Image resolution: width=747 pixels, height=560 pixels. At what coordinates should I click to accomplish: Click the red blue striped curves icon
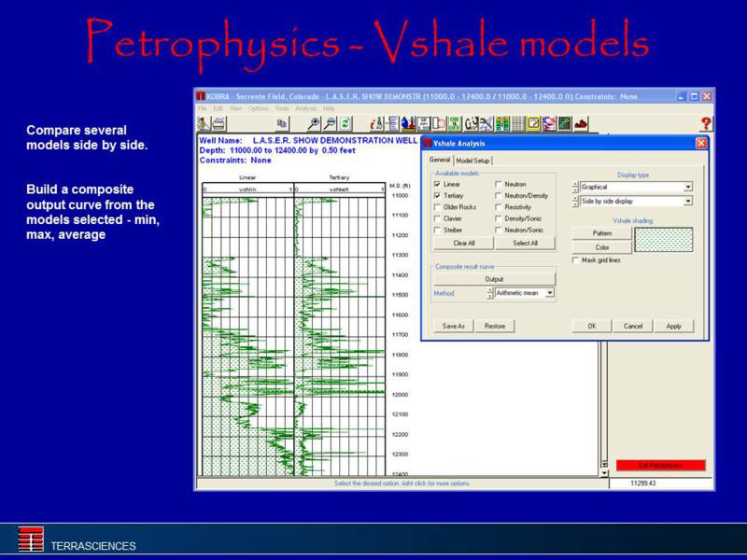click(549, 124)
